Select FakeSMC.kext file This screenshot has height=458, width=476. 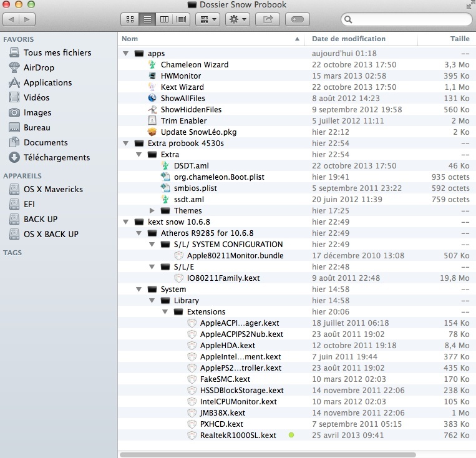(225, 379)
